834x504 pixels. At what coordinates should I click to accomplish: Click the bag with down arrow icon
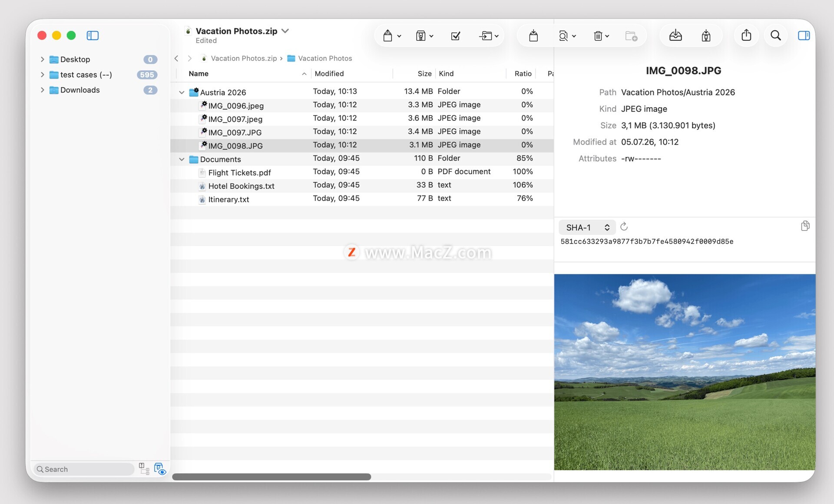[706, 36]
